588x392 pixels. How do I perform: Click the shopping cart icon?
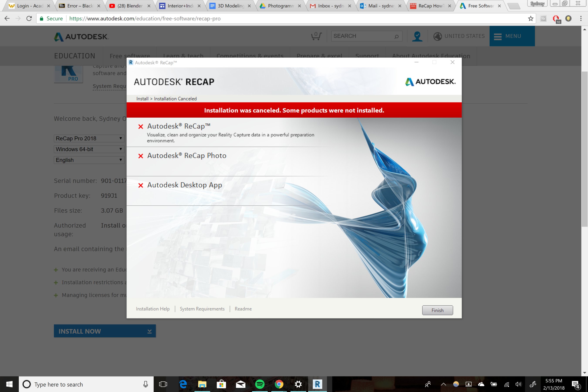[316, 36]
